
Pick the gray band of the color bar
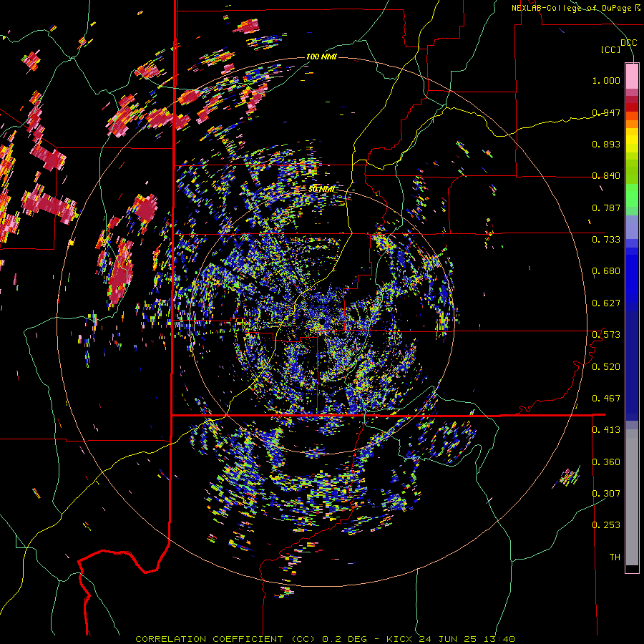[632, 497]
